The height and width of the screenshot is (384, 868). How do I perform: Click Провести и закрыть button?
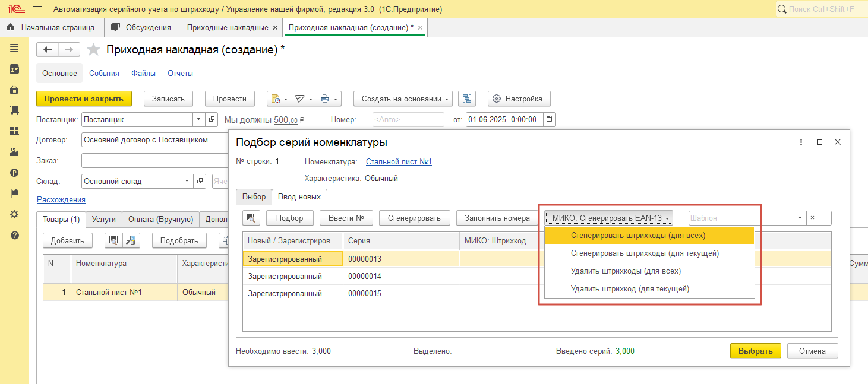tap(84, 99)
